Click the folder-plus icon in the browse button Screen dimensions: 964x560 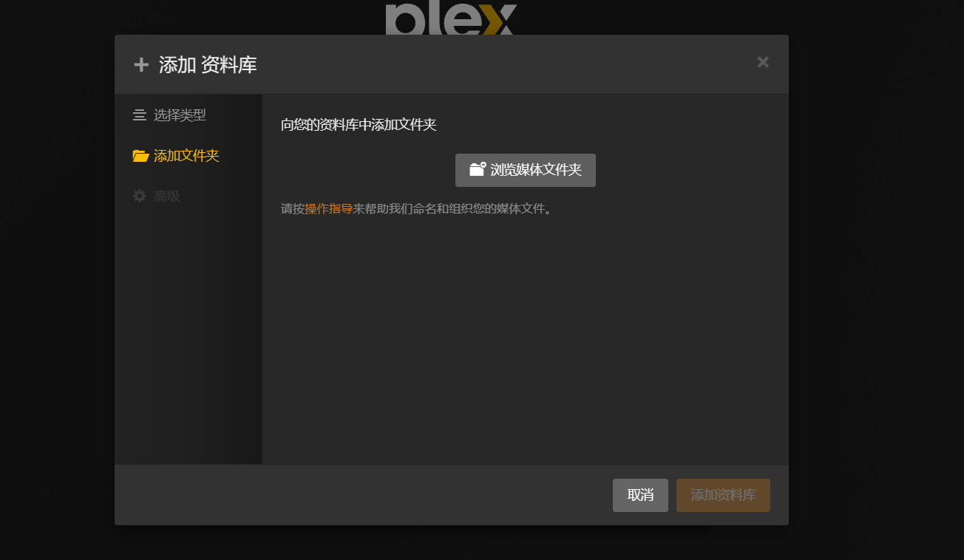coord(478,169)
